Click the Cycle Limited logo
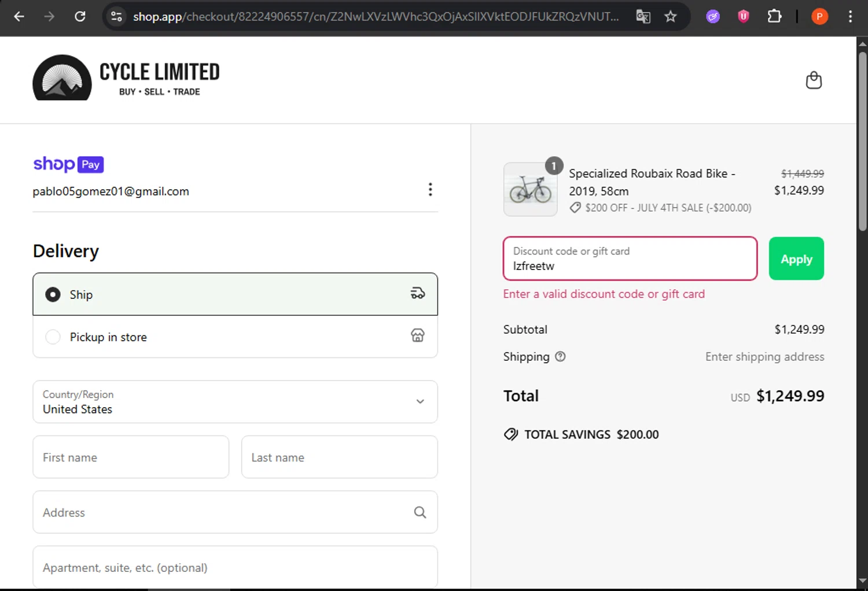Image resolution: width=868 pixels, height=591 pixels. click(x=126, y=78)
